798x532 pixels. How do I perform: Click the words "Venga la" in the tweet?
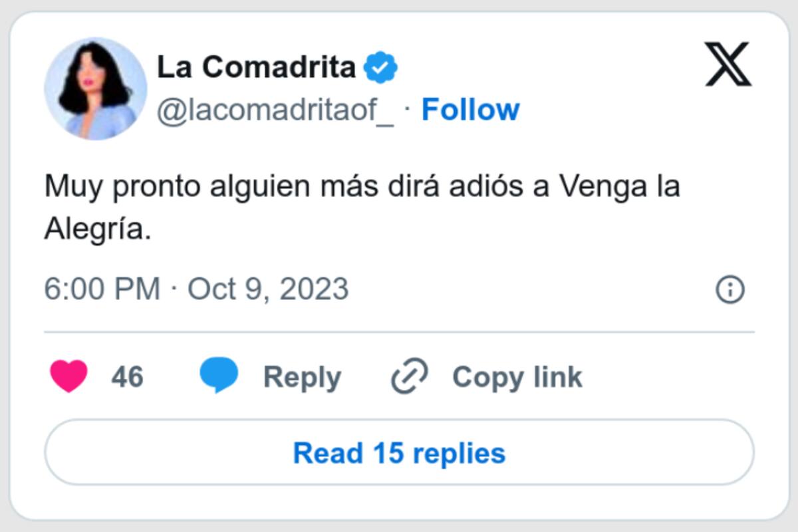620,187
